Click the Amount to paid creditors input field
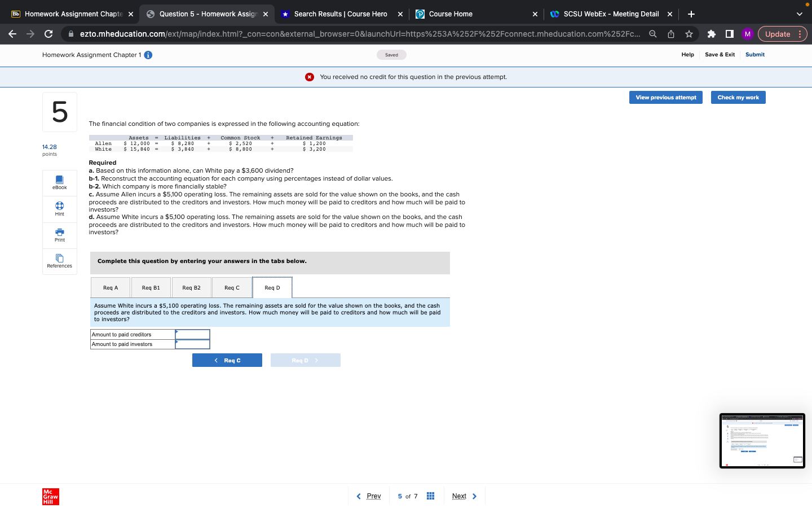 192,334
